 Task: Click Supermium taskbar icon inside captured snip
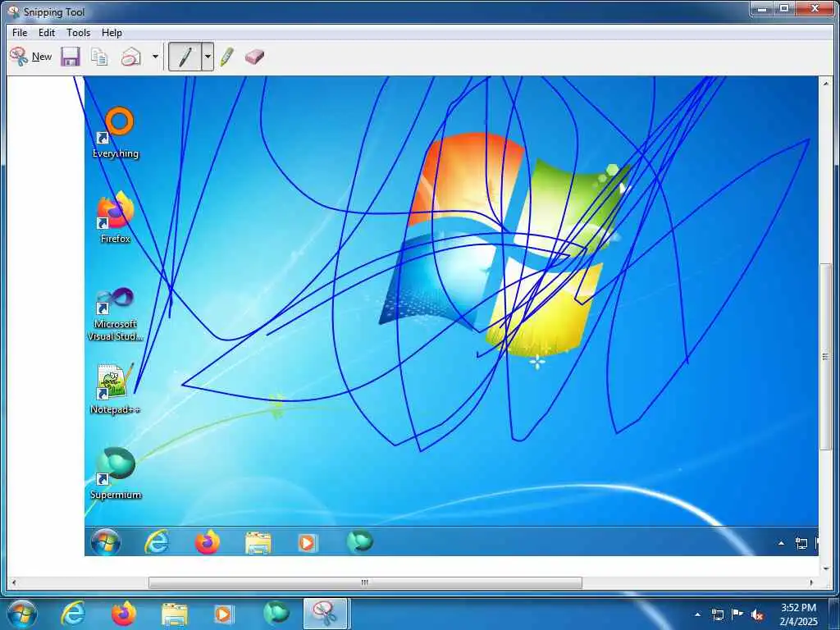tap(359, 541)
